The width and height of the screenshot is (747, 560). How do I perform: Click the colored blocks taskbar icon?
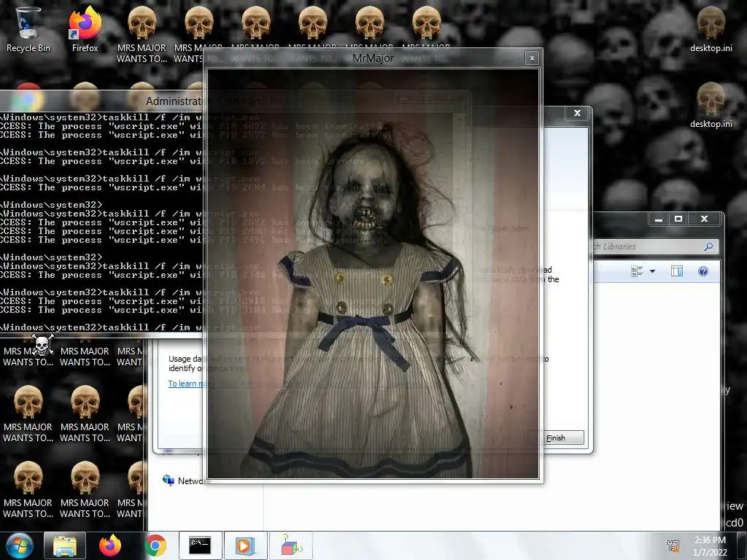pos(290,545)
